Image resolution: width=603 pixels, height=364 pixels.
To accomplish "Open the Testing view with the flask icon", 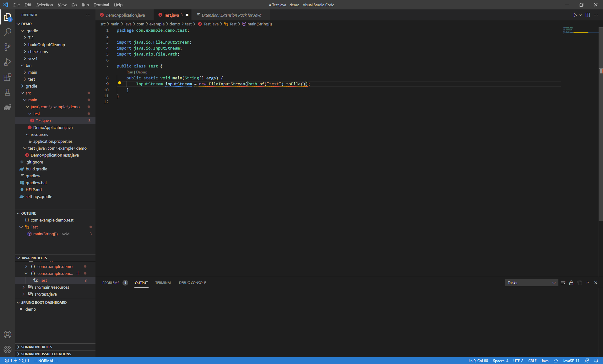I will point(8,92).
